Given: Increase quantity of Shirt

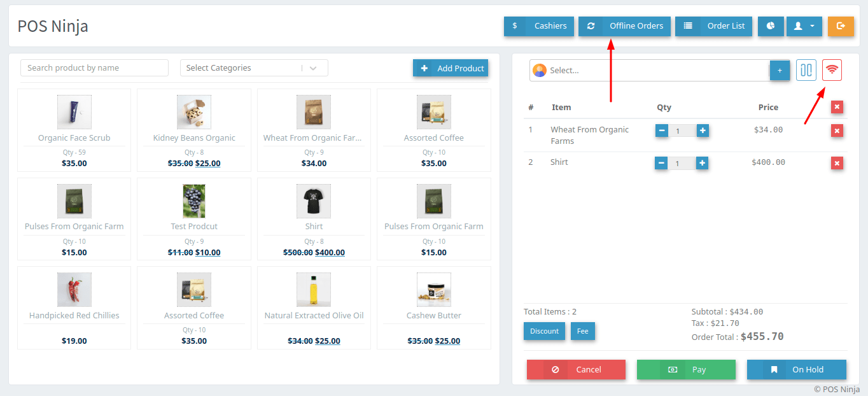Looking at the screenshot, I should click(x=702, y=163).
